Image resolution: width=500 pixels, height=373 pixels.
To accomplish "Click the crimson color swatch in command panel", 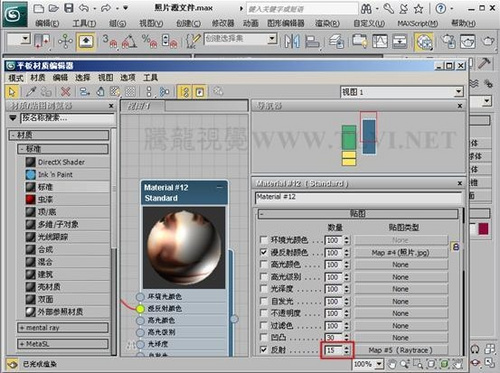I will coord(483,229).
